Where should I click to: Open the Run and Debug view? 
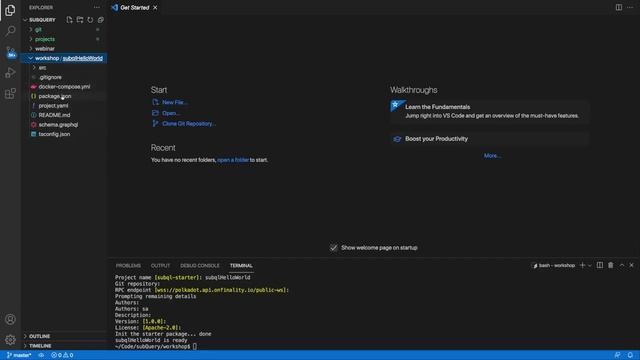(10, 73)
